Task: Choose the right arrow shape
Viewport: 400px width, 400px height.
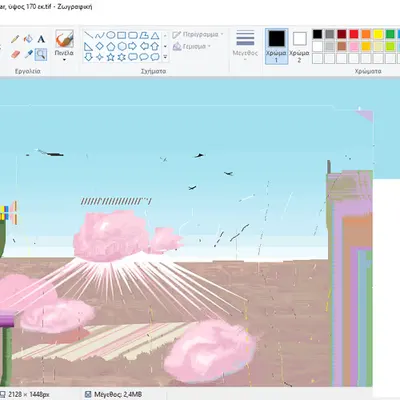Action: pos(132,46)
